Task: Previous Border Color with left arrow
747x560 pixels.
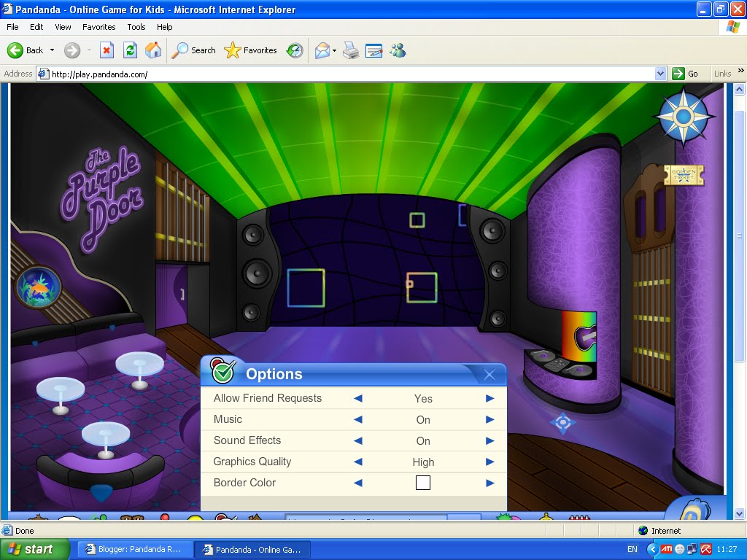Action: 358,483
